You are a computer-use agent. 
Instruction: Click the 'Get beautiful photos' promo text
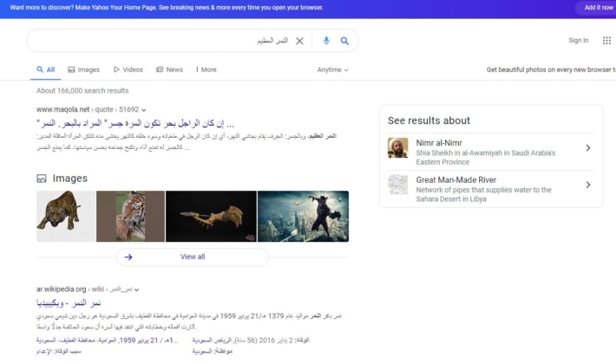[x=551, y=70]
